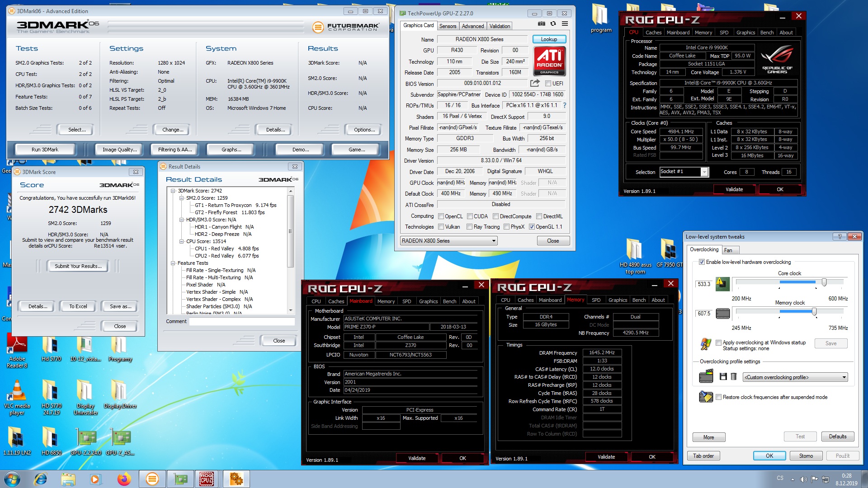Open VLC media player desktop icon
The width and height of the screenshot is (868, 488).
17,398
